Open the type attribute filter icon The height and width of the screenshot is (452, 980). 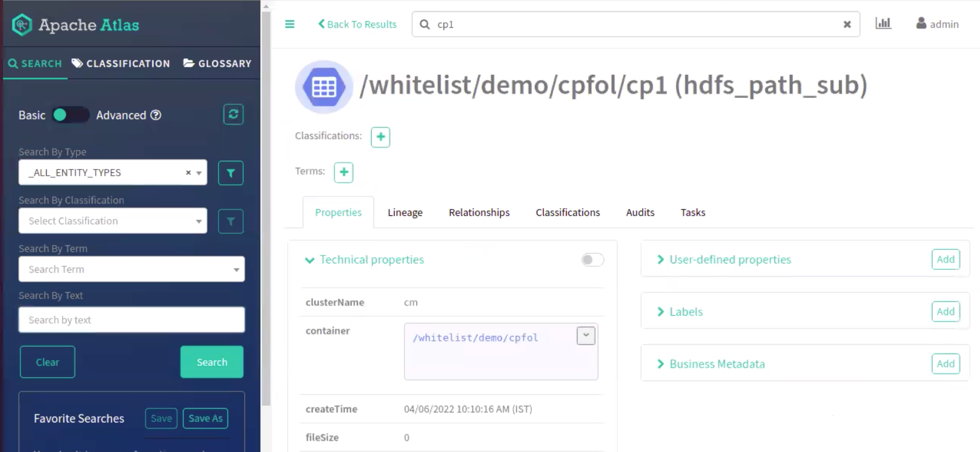click(231, 173)
